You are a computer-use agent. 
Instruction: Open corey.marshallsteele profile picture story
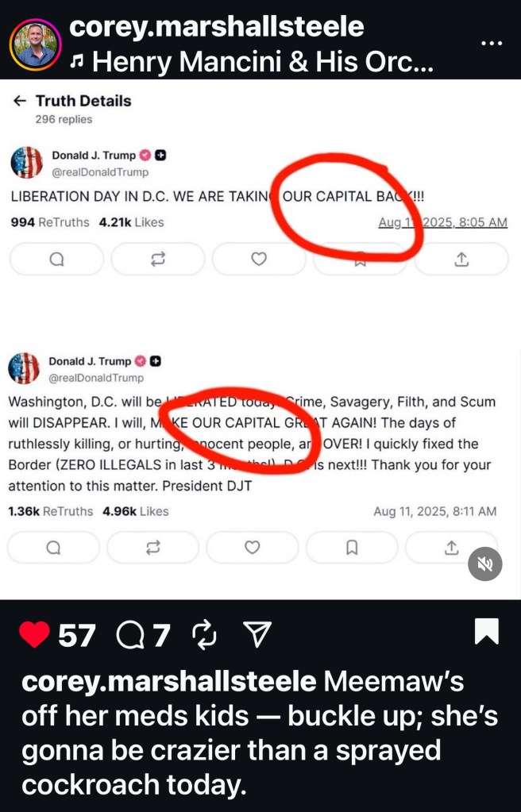pyautogui.click(x=35, y=44)
